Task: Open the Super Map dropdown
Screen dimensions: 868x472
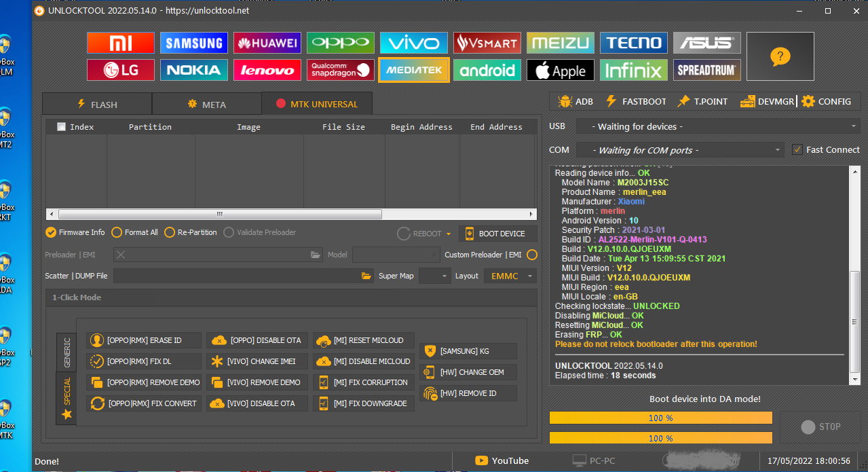Action: (x=434, y=276)
